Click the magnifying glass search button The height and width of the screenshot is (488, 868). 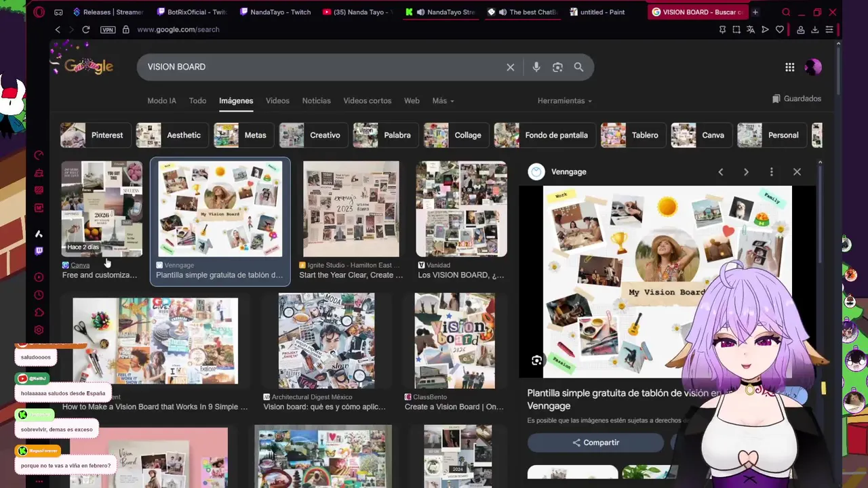[x=578, y=67]
